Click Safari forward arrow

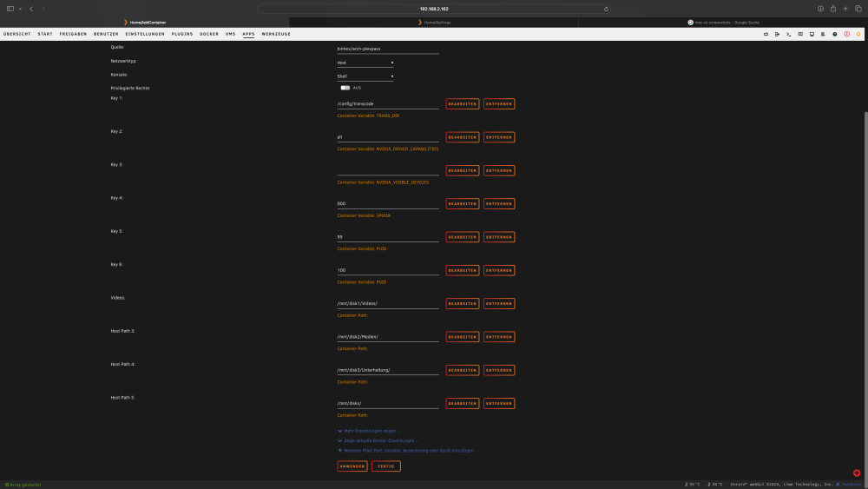click(43, 9)
